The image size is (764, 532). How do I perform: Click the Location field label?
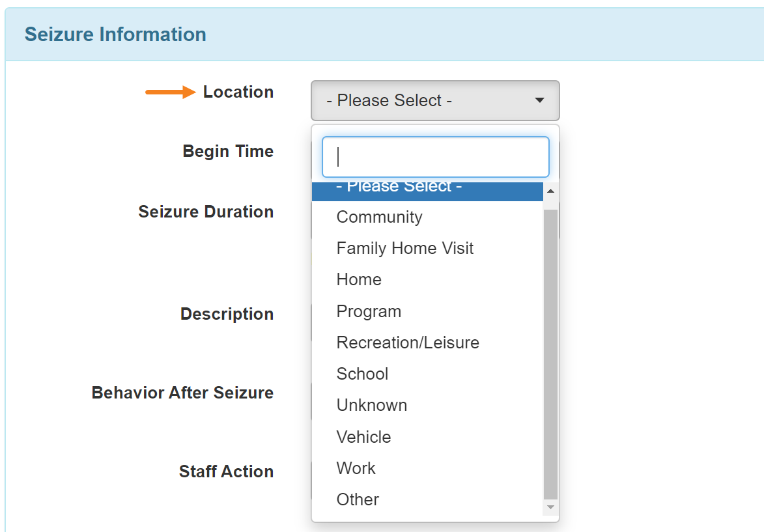(x=238, y=92)
